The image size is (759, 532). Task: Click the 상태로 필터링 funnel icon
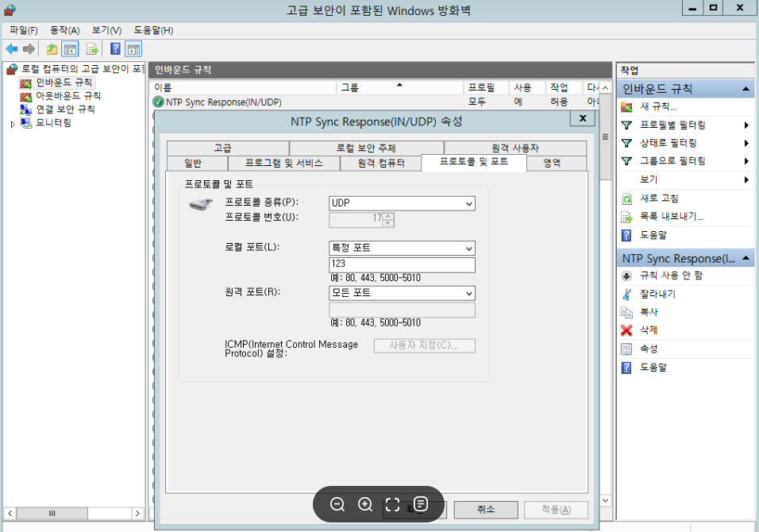point(627,143)
